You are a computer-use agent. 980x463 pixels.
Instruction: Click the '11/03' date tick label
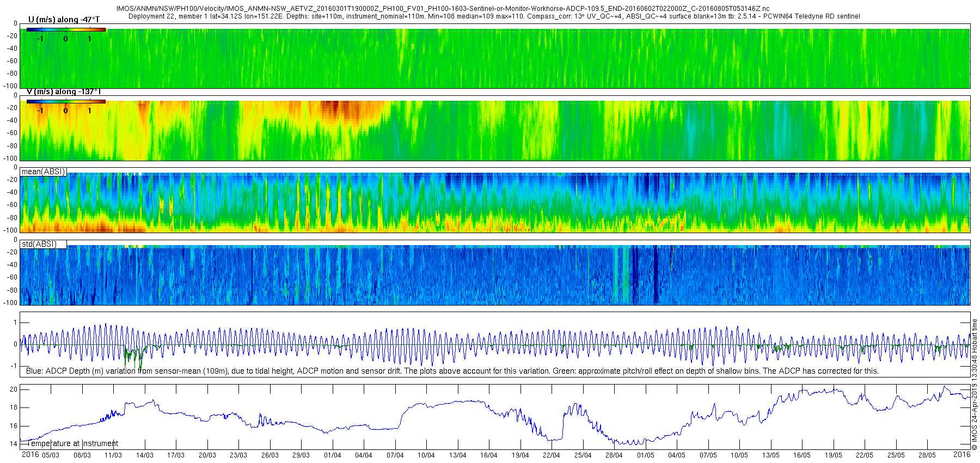(x=113, y=455)
